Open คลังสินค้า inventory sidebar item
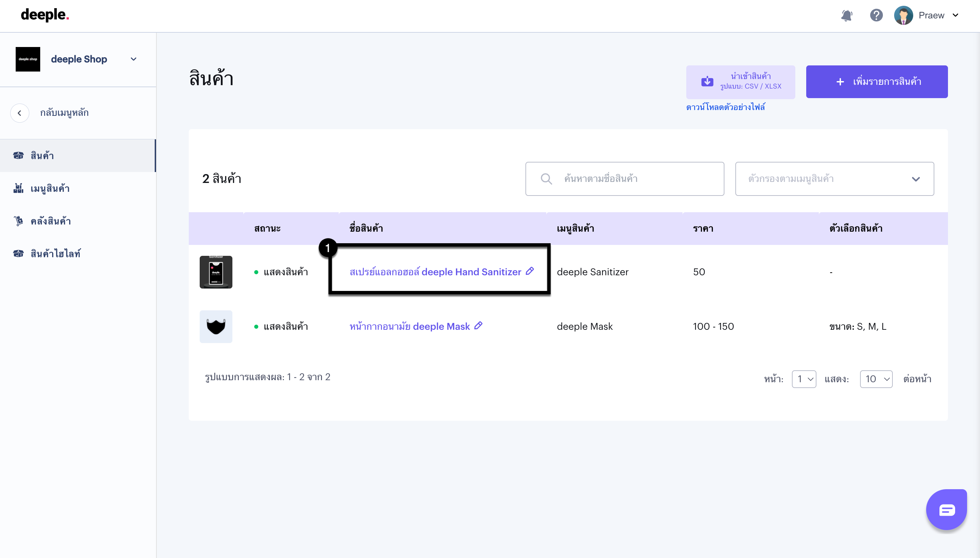 pos(50,221)
